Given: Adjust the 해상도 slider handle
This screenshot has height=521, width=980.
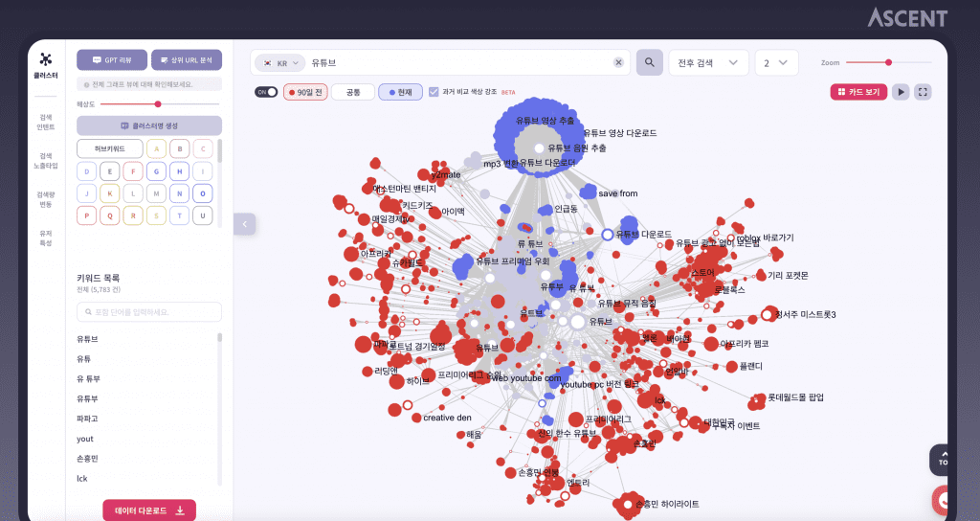Looking at the screenshot, I should (x=158, y=103).
